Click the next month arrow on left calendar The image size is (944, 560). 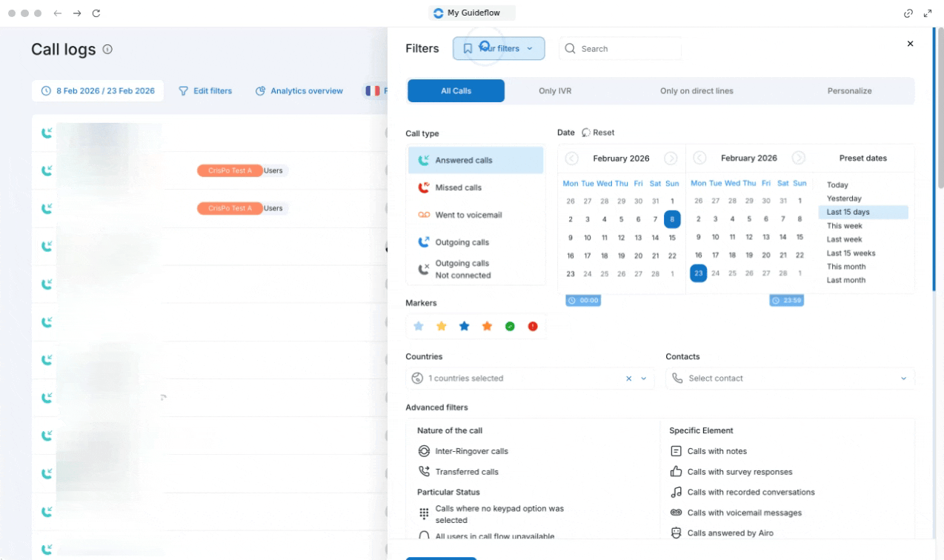671,158
